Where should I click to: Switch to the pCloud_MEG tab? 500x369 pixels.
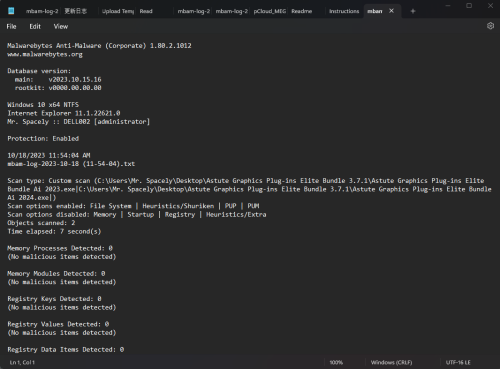pyautogui.click(x=270, y=11)
